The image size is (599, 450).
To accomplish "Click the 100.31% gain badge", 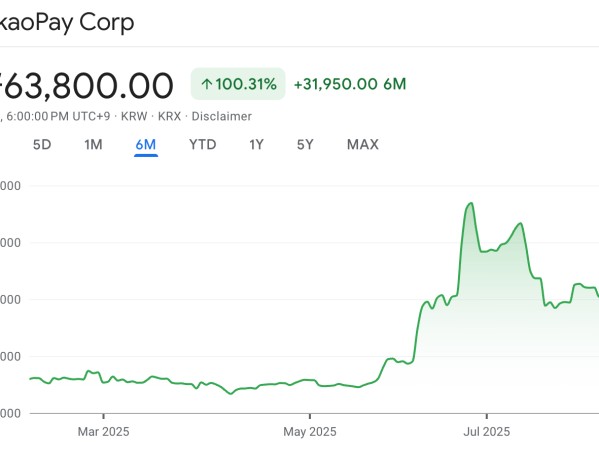I will (238, 84).
